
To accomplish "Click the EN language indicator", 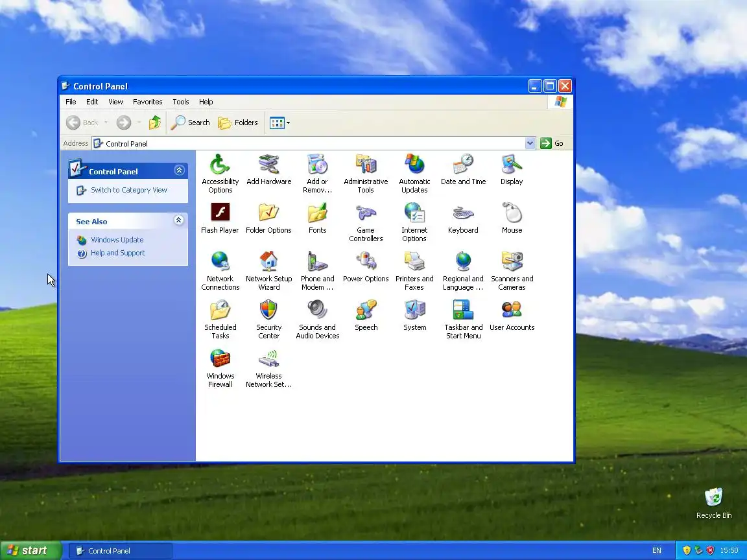I will point(656,550).
